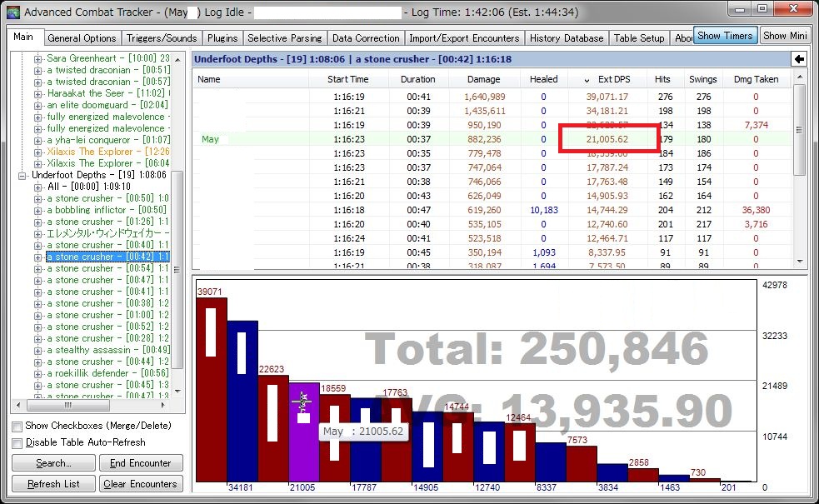Image resolution: width=819 pixels, height=504 pixels.
Task: Collapse the Underfoot Depths zone node
Action: coord(22,176)
